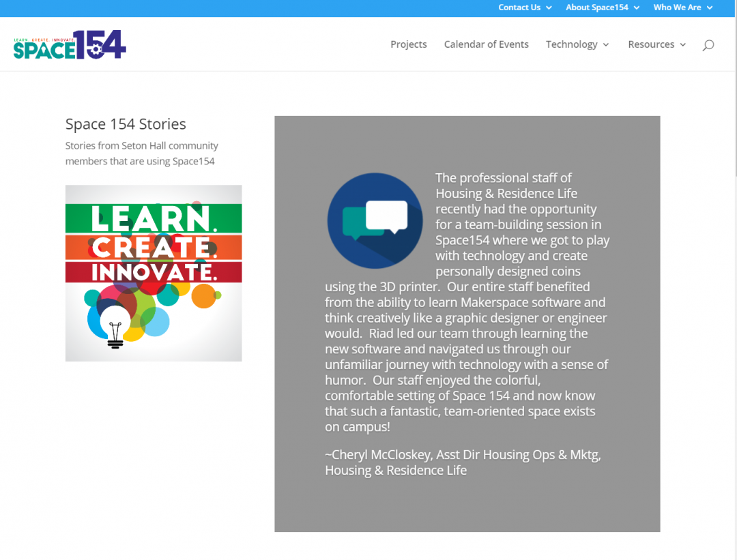Go to the Projects page
The width and height of the screenshot is (737, 560).
pyautogui.click(x=409, y=44)
